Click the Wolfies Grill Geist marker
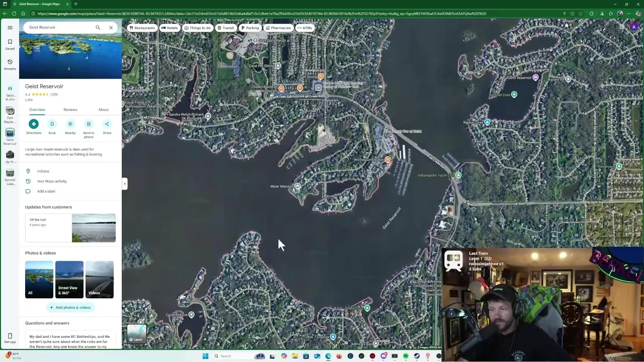The height and width of the screenshot is (362, 644). pos(387,159)
